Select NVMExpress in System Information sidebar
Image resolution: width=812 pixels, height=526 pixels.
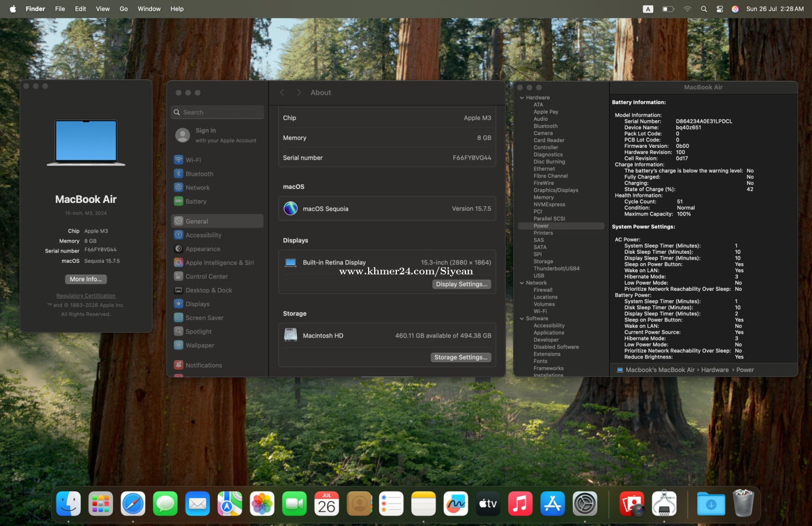(549, 205)
